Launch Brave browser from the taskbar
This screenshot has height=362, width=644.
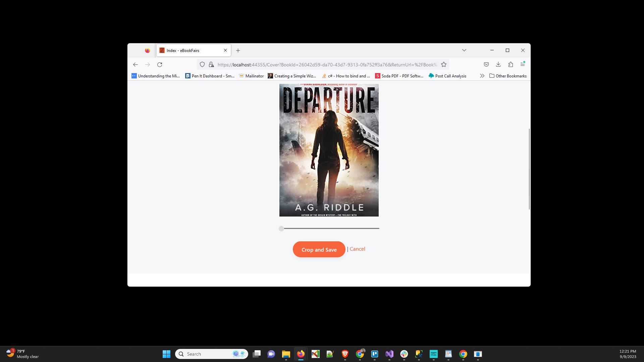(x=345, y=354)
